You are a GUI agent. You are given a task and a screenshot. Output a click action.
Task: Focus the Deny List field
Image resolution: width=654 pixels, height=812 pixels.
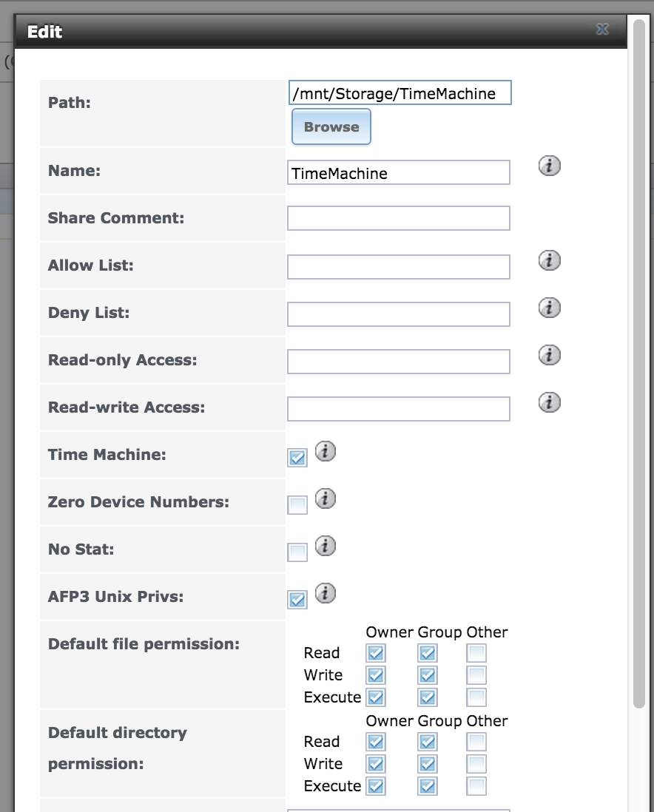(x=399, y=314)
